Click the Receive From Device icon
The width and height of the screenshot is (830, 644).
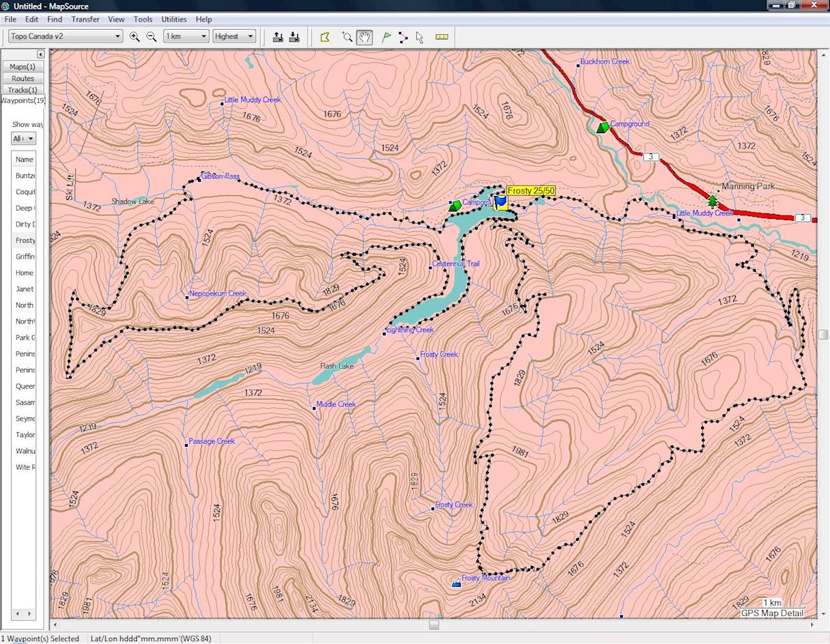coord(295,36)
